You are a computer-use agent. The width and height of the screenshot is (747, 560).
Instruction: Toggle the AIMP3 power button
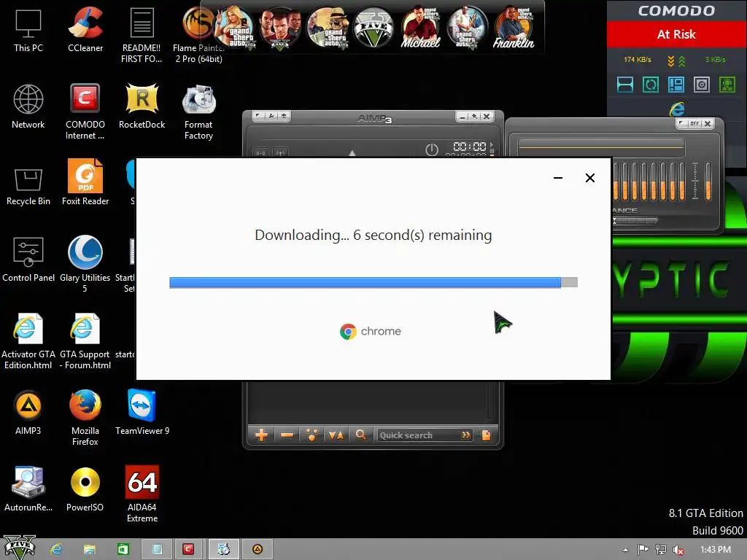coord(432,149)
